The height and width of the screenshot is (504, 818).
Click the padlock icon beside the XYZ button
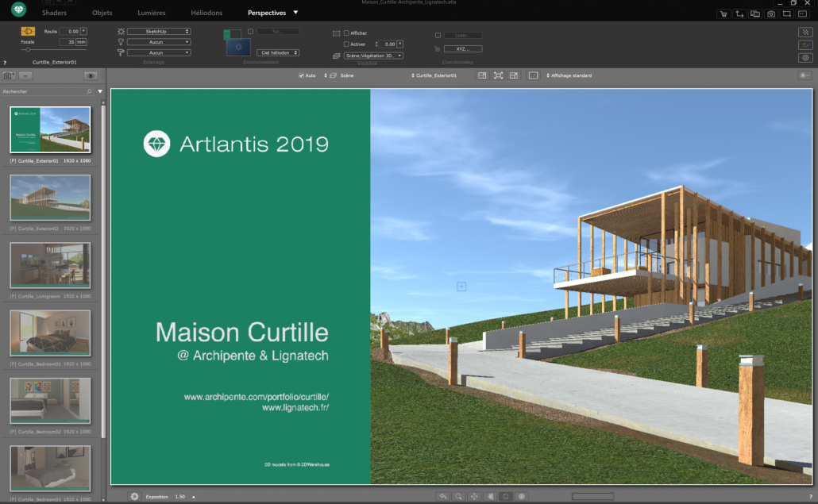(437, 49)
